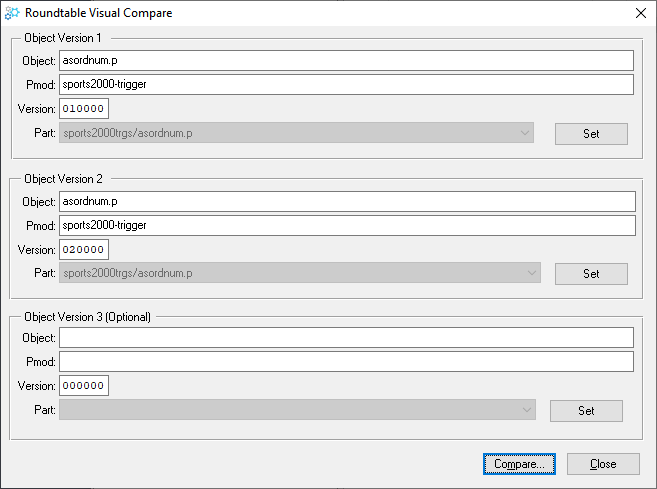Click the Close button at bottom right
Image resolution: width=657 pixels, height=489 pixels.
pos(603,464)
